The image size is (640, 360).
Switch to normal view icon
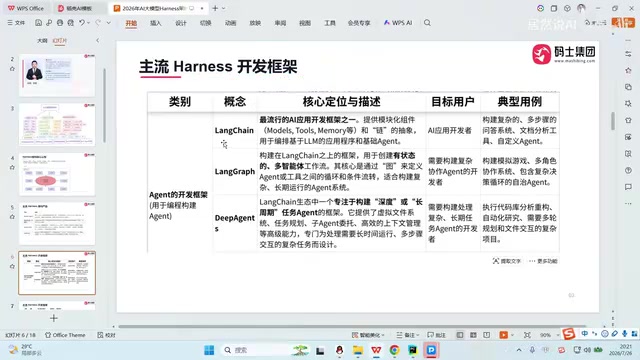(460, 335)
